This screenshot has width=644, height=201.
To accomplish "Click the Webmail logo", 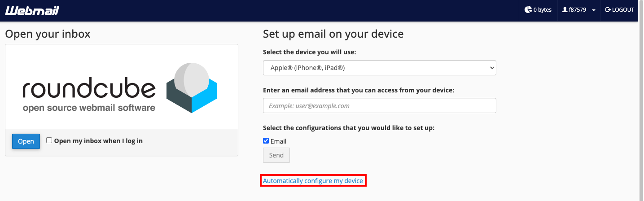I will [32, 10].
